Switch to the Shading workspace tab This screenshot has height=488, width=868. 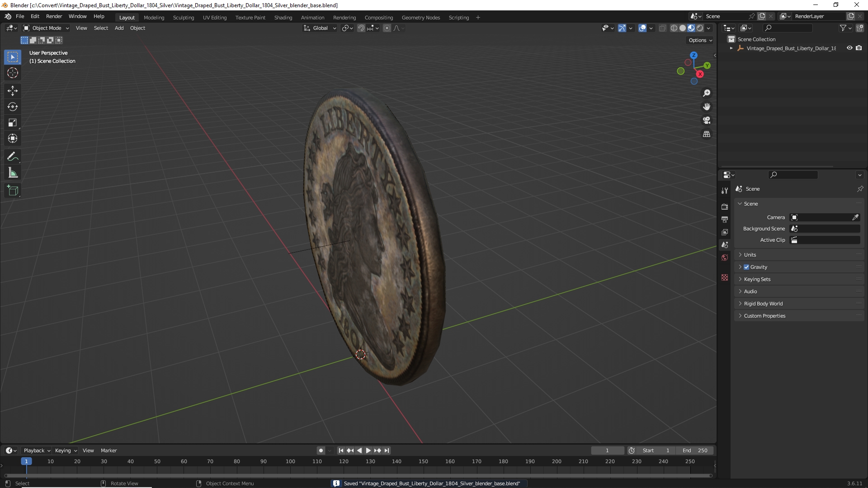(283, 18)
